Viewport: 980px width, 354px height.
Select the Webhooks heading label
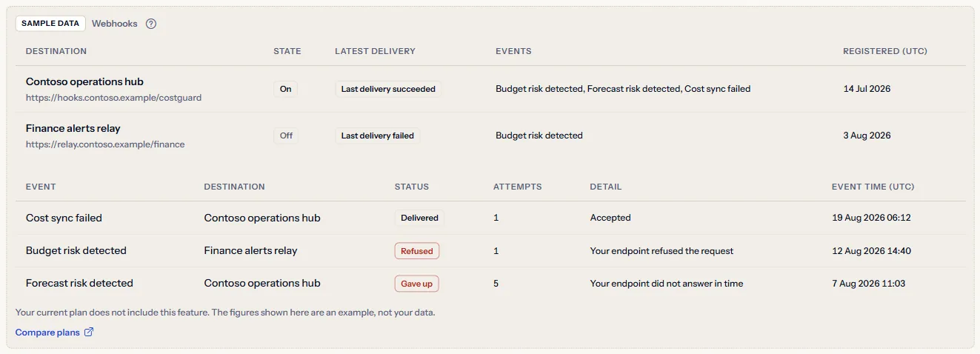pos(115,24)
